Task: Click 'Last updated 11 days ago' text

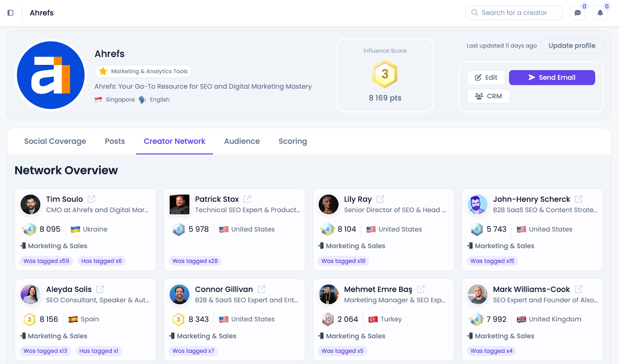Action: pyautogui.click(x=501, y=46)
